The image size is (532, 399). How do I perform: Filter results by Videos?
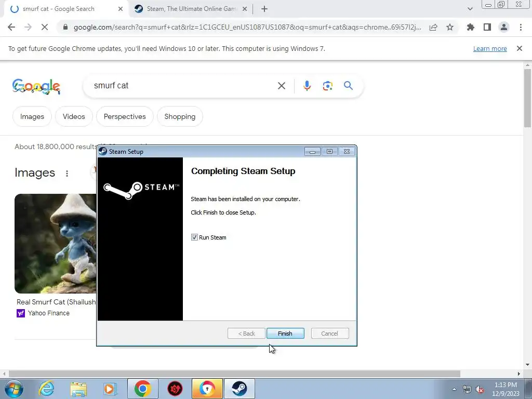point(74,116)
